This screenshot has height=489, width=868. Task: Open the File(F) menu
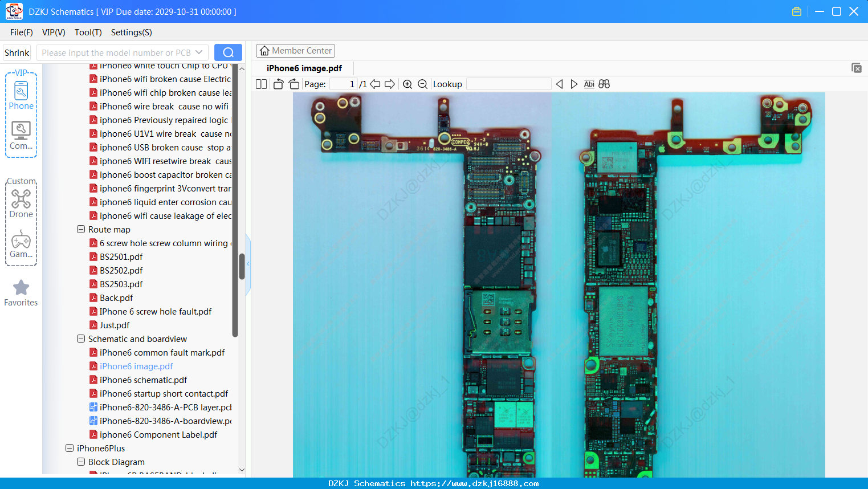[x=22, y=32]
